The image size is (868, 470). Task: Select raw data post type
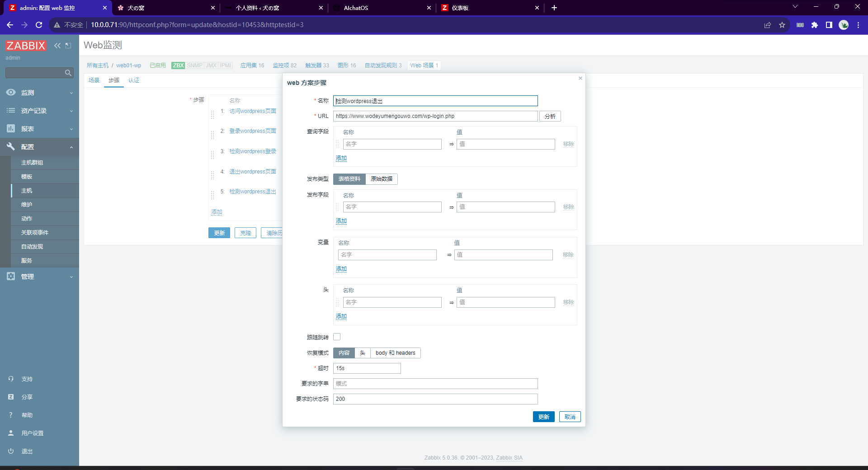[381, 179]
